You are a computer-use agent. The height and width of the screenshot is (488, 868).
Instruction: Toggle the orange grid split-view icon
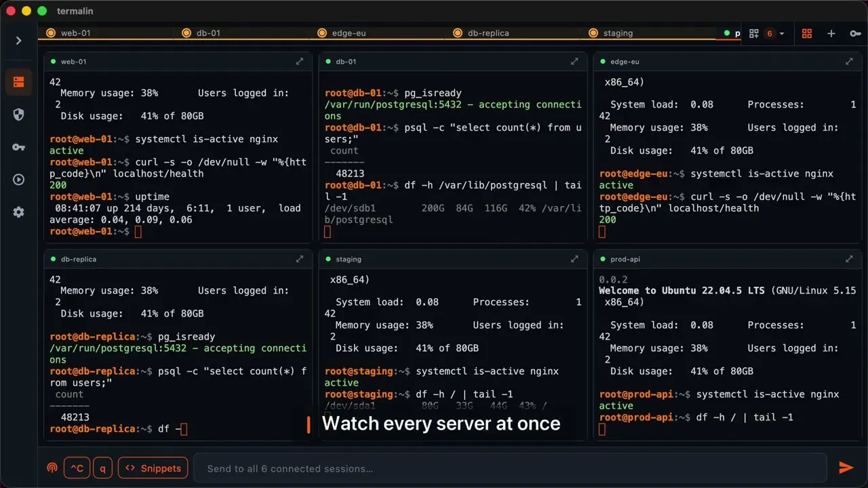807,33
